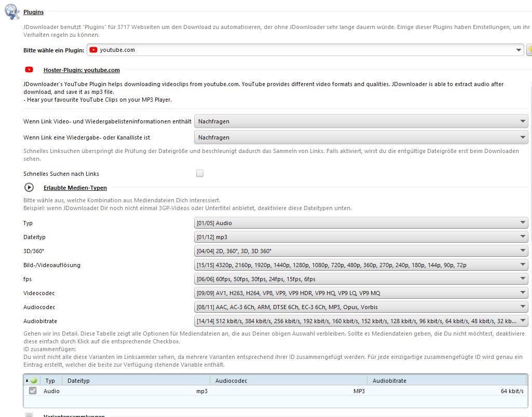The width and height of the screenshot is (532, 417).
Task: Click the 'Schnelles Suchen nach Links' label
Action: [61, 174]
